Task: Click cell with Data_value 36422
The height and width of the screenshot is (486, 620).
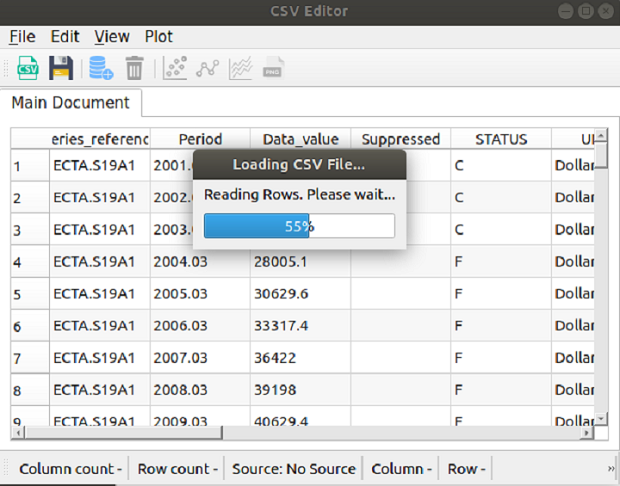Action: click(301, 358)
